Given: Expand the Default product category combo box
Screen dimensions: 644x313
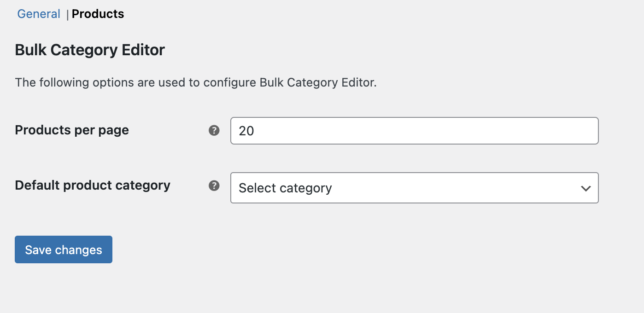Looking at the screenshot, I should click(x=414, y=188).
